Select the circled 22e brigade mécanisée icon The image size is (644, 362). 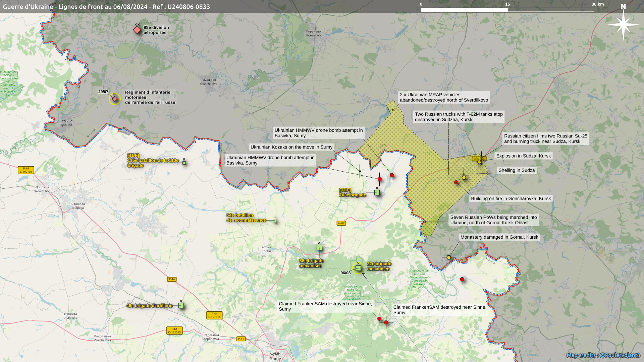click(x=358, y=268)
